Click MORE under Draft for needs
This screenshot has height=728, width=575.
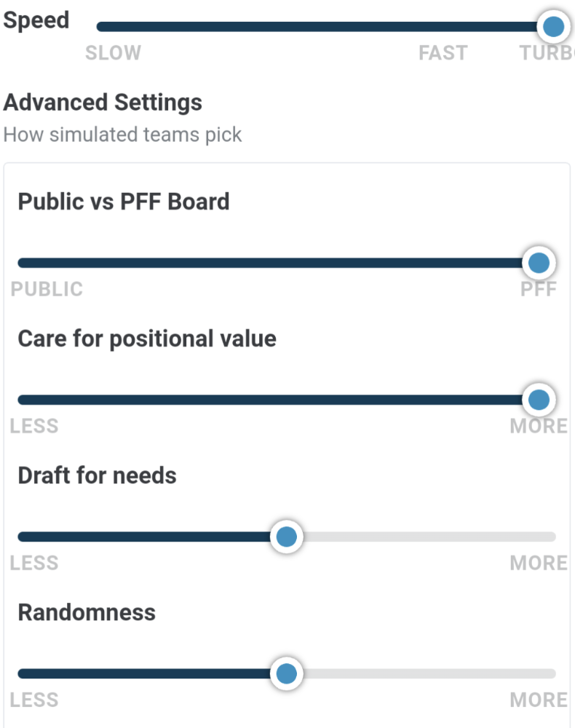tap(539, 563)
